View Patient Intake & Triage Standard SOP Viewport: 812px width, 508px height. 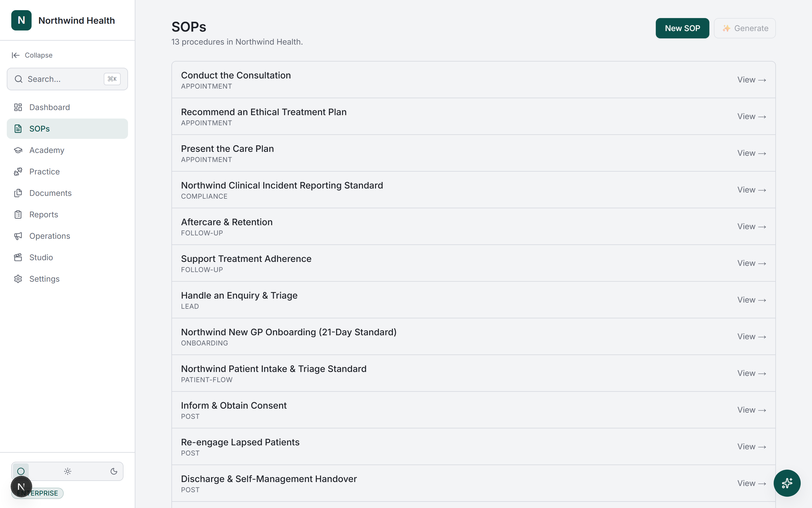(x=751, y=373)
